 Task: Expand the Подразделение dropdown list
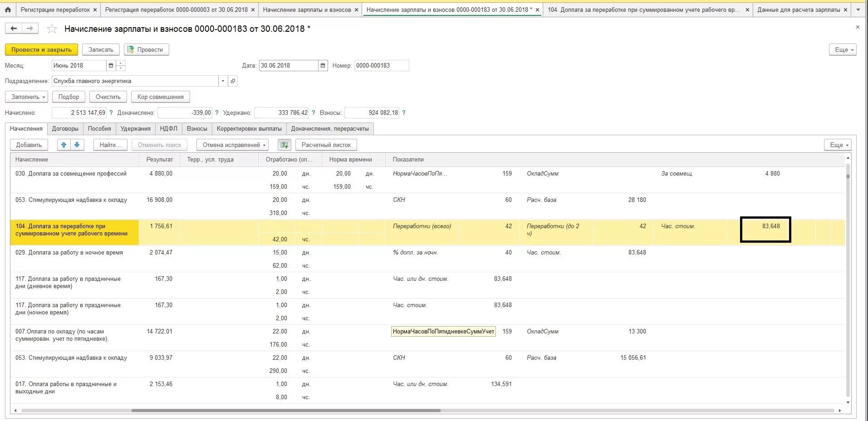[223, 81]
